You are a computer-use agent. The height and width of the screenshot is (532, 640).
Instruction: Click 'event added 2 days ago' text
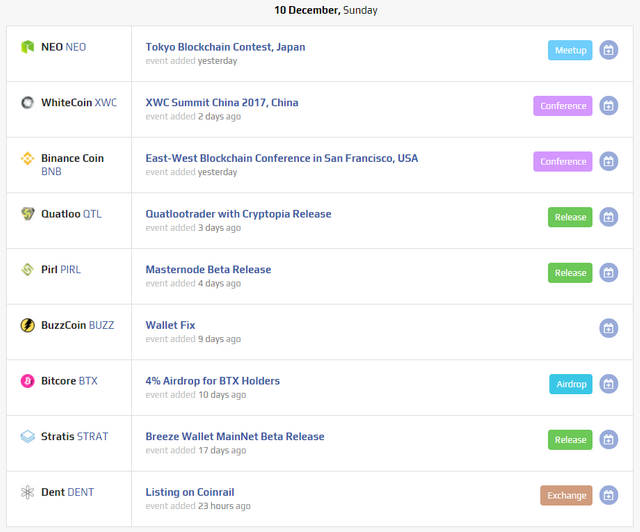tap(193, 116)
